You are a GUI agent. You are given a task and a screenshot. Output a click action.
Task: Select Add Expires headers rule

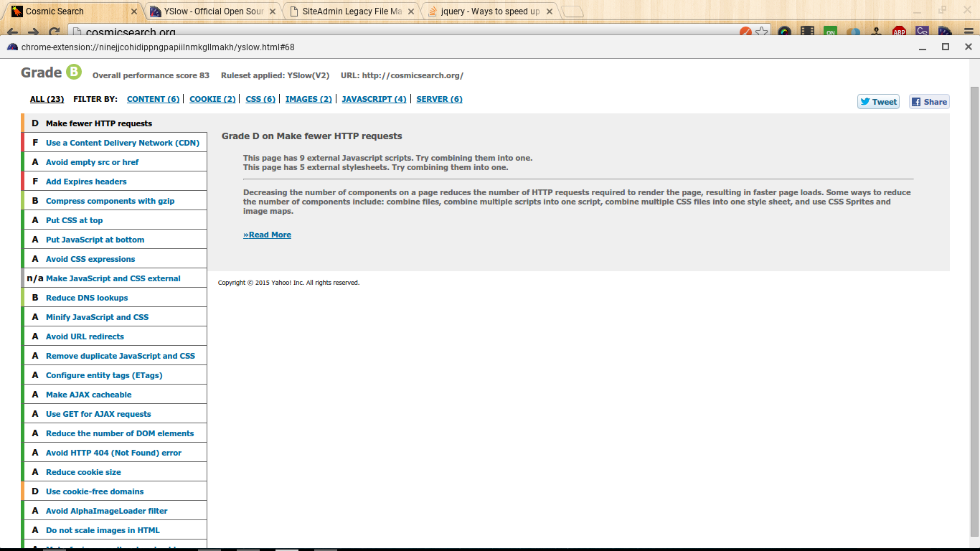pyautogui.click(x=114, y=182)
